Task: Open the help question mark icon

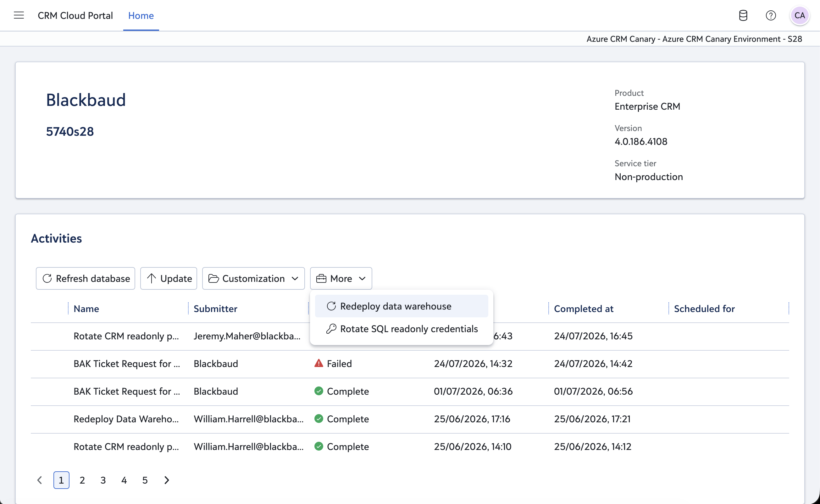Action: tap(771, 15)
